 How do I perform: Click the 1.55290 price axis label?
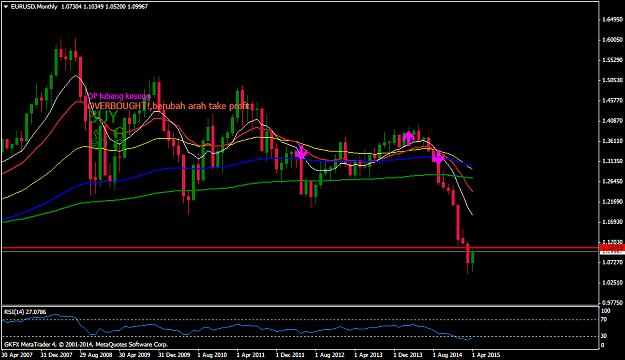click(x=613, y=60)
